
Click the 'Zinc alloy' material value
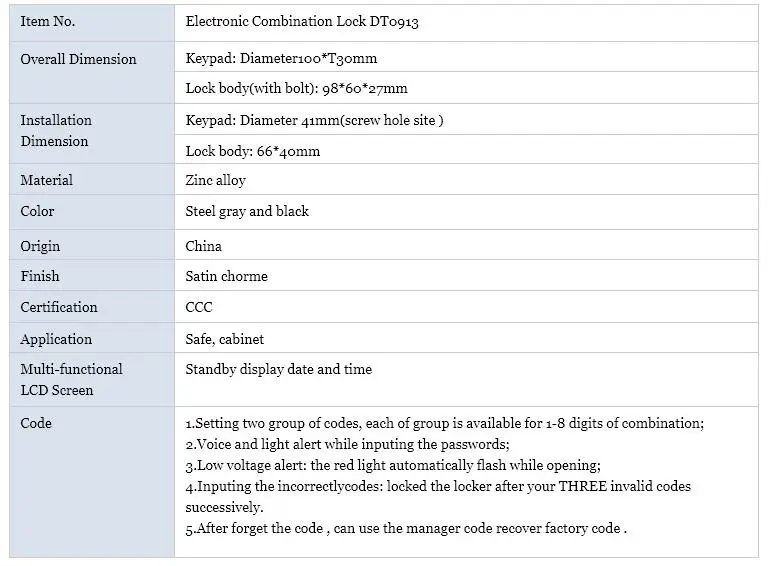pos(215,180)
